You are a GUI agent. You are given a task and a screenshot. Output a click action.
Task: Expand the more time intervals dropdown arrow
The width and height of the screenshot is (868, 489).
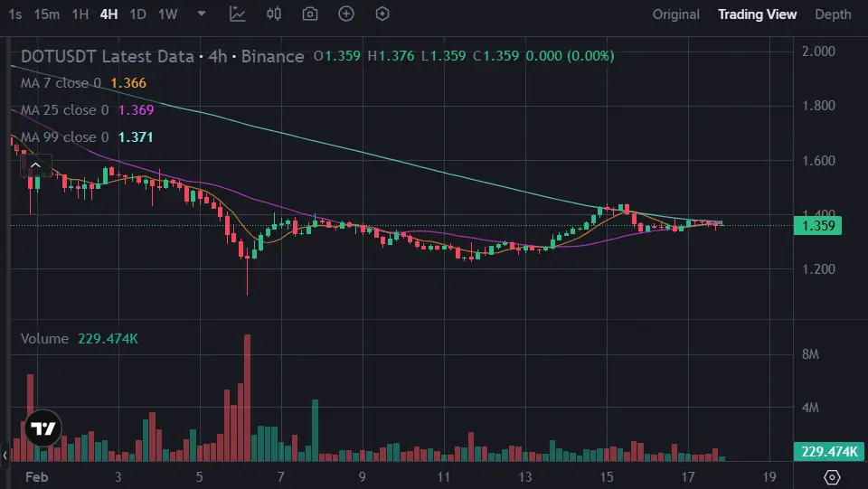[201, 14]
